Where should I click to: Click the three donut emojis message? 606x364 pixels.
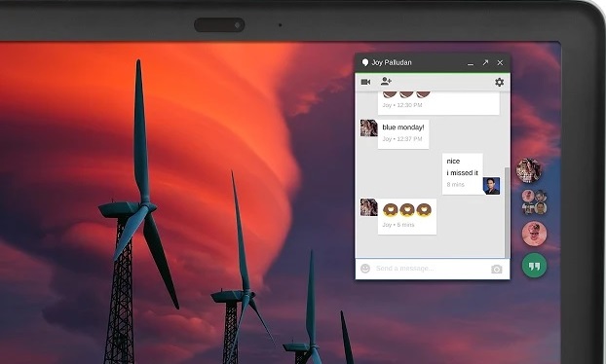tap(407, 210)
